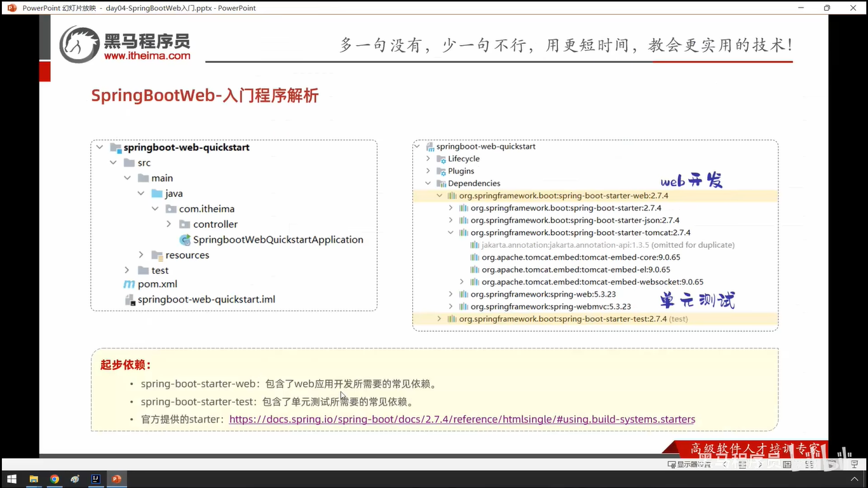Click the www.itheima.com logo text

pos(147,56)
